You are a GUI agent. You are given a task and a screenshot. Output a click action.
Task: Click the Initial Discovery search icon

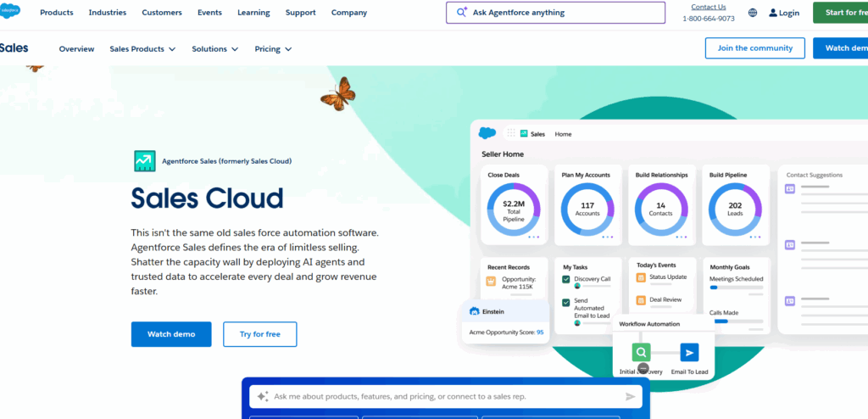pos(643,353)
